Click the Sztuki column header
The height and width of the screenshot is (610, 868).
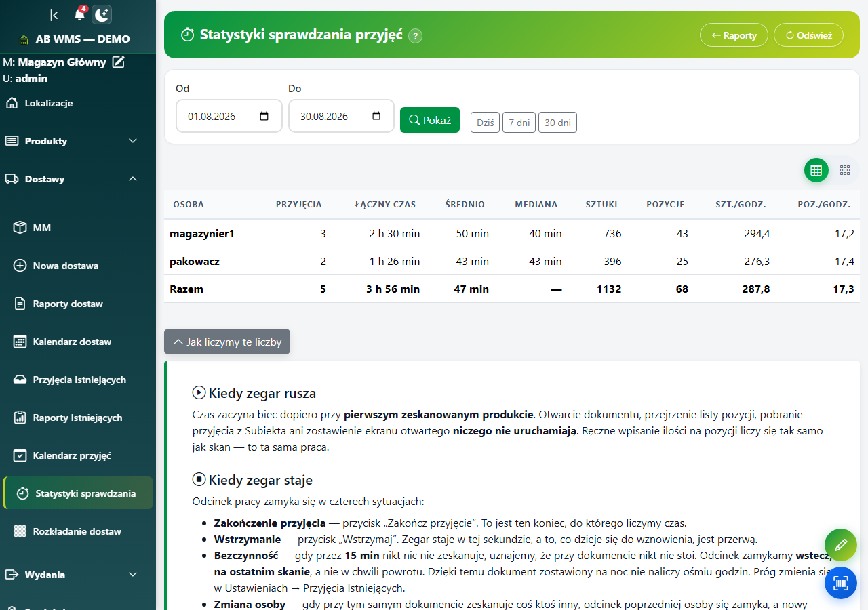point(601,205)
